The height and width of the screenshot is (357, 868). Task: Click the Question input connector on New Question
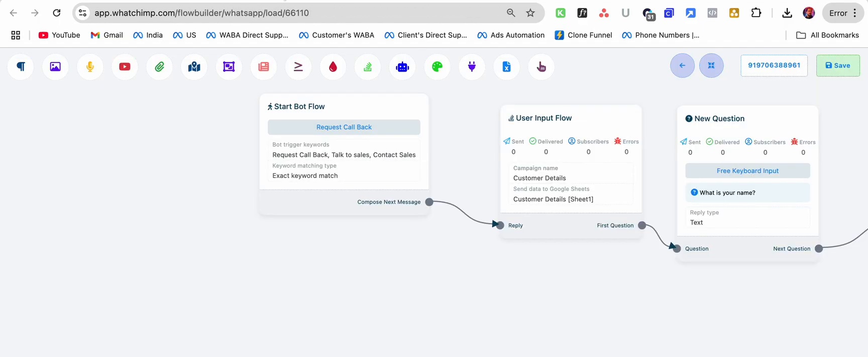tap(677, 248)
